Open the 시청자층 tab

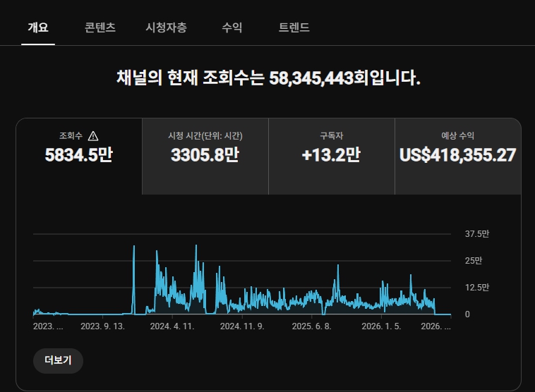pyautogui.click(x=166, y=27)
